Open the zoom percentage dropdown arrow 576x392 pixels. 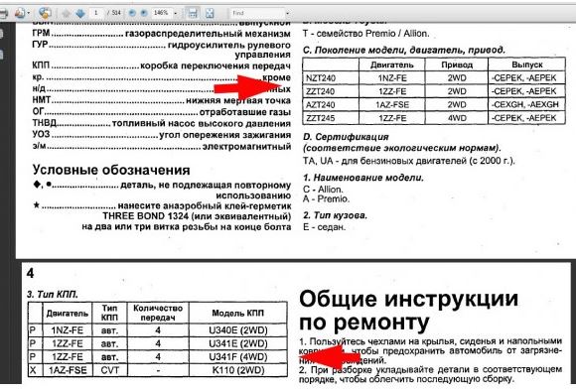(x=175, y=14)
